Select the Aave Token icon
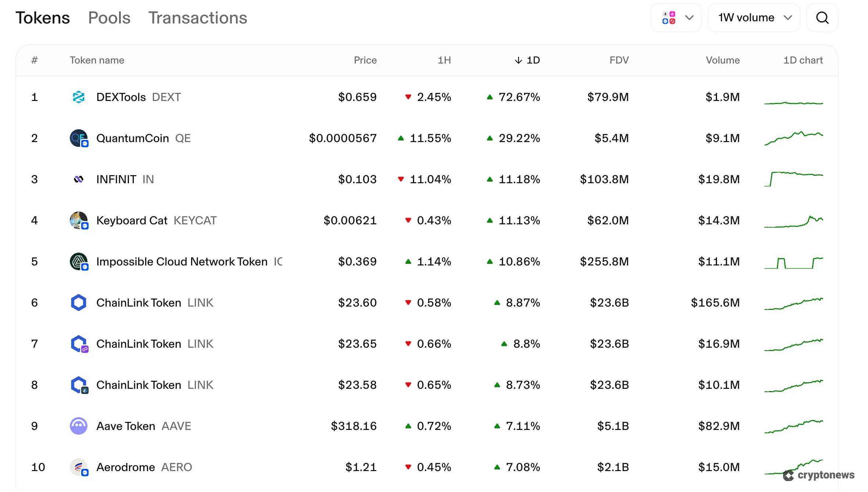The width and height of the screenshot is (868, 492). [x=79, y=426]
